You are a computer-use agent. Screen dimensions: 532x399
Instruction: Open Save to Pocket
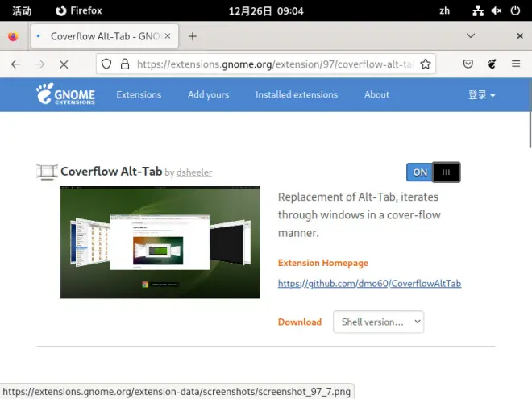468,64
